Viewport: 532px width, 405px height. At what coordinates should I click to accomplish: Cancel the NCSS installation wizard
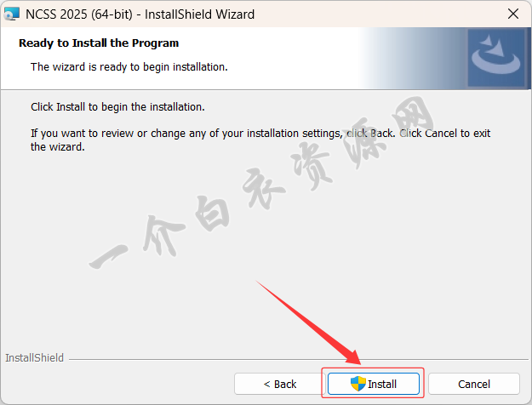click(x=474, y=384)
